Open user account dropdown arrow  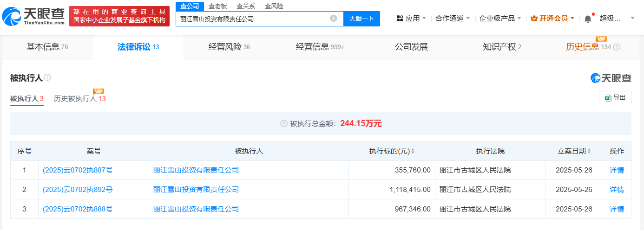[632, 19]
